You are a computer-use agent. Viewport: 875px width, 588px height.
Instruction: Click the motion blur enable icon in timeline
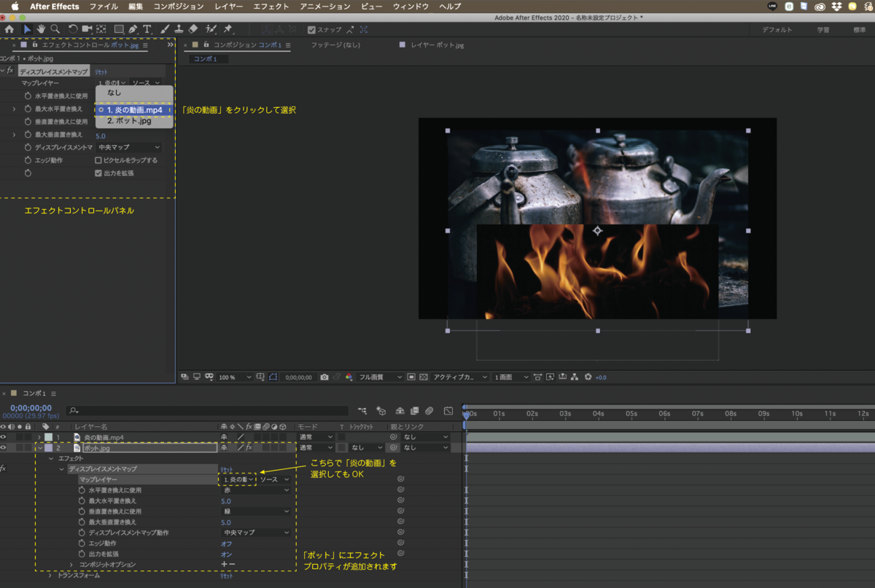429,411
